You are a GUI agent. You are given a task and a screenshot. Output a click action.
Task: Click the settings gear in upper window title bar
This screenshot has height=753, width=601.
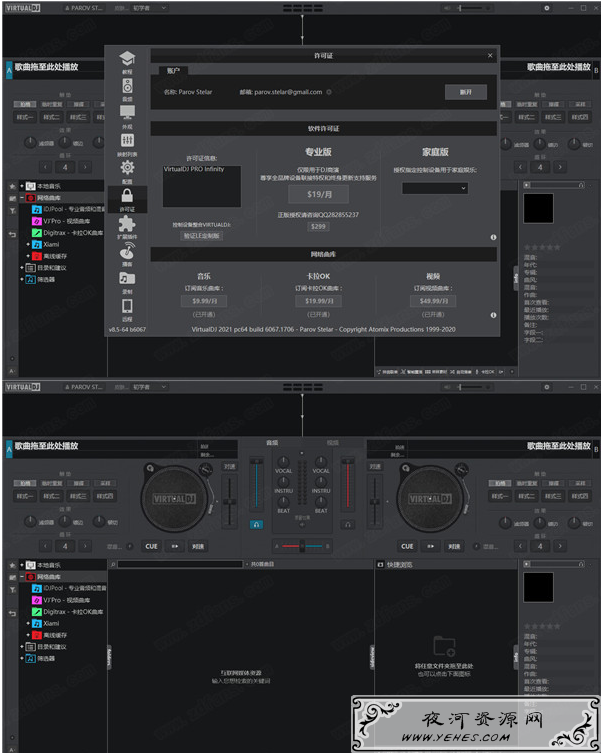[547, 8]
